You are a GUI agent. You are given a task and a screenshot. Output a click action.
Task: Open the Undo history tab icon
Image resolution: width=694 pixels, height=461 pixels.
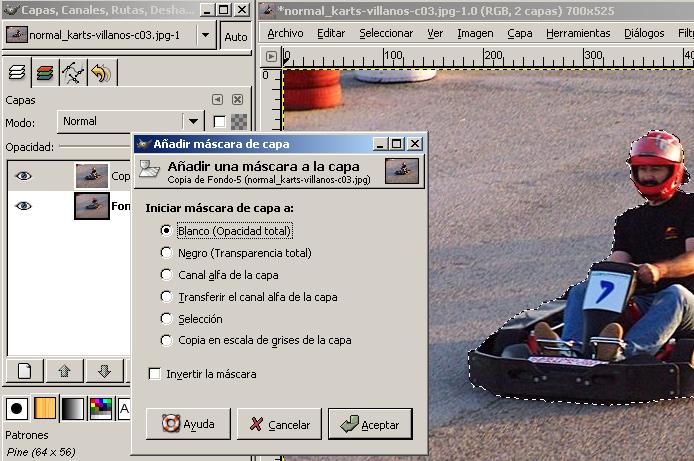[x=101, y=73]
